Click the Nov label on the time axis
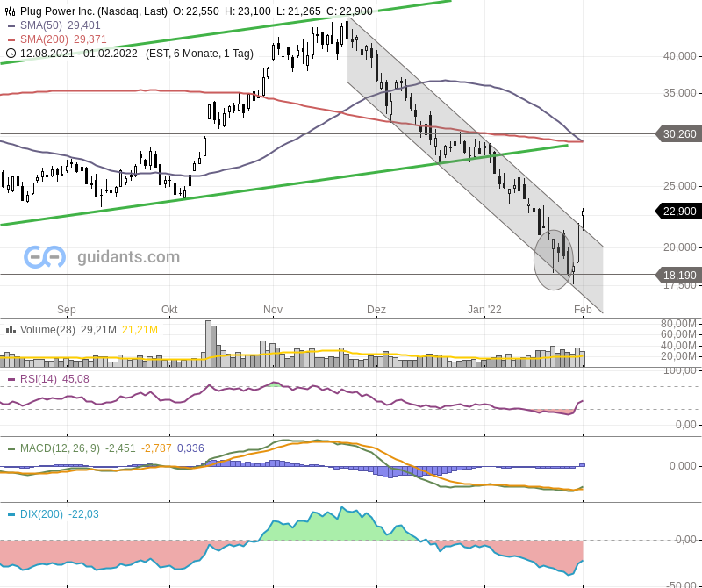This screenshot has height=588, width=702. 273,310
